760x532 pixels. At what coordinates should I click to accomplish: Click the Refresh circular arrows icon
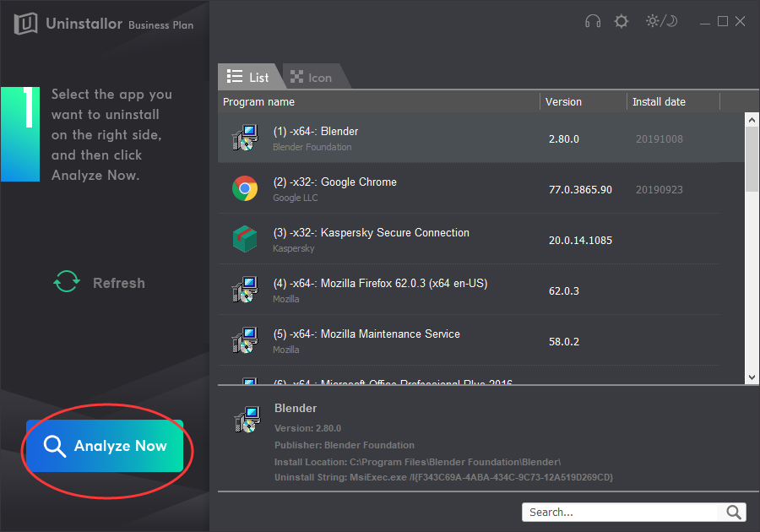point(67,281)
